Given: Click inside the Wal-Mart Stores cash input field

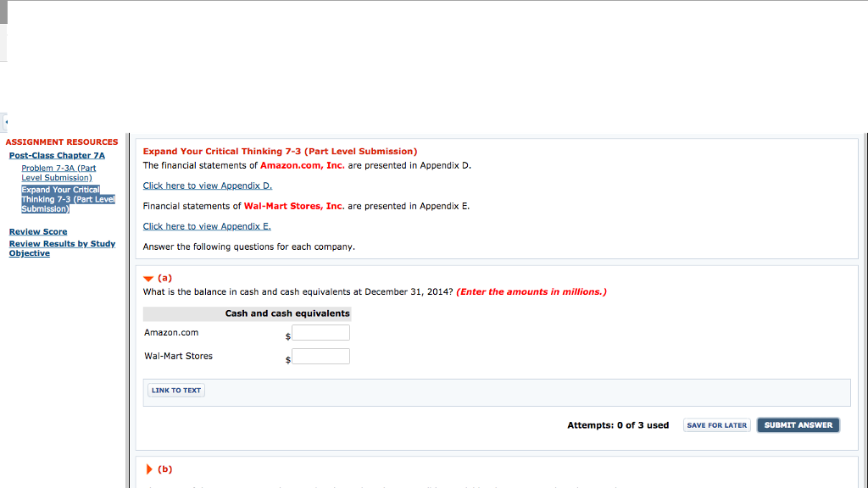Looking at the screenshot, I should coord(320,356).
